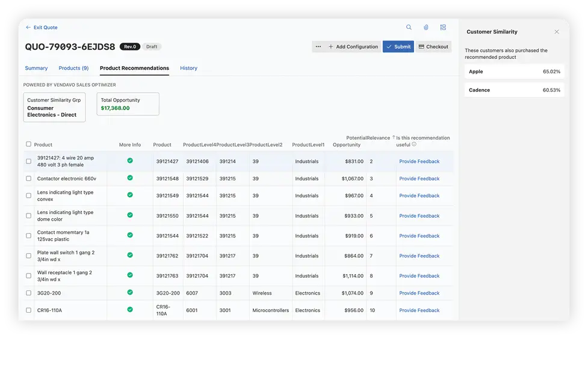The width and height of the screenshot is (588, 365).
Task: Check the box for Lens indicating light type convex
Action: click(x=29, y=195)
